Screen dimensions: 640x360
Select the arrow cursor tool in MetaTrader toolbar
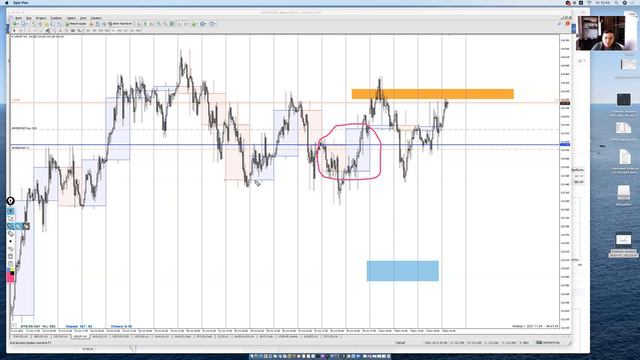tap(14, 31)
